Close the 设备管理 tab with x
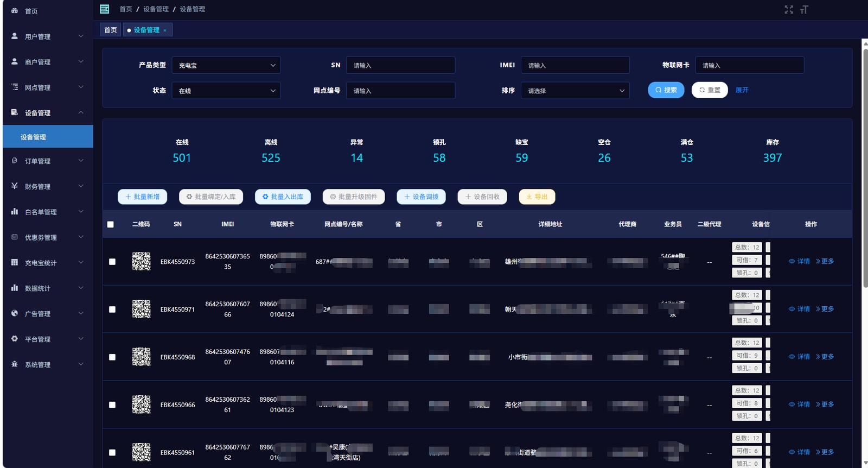The height and width of the screenshot is (468, 868). click(x=165, y=30)
